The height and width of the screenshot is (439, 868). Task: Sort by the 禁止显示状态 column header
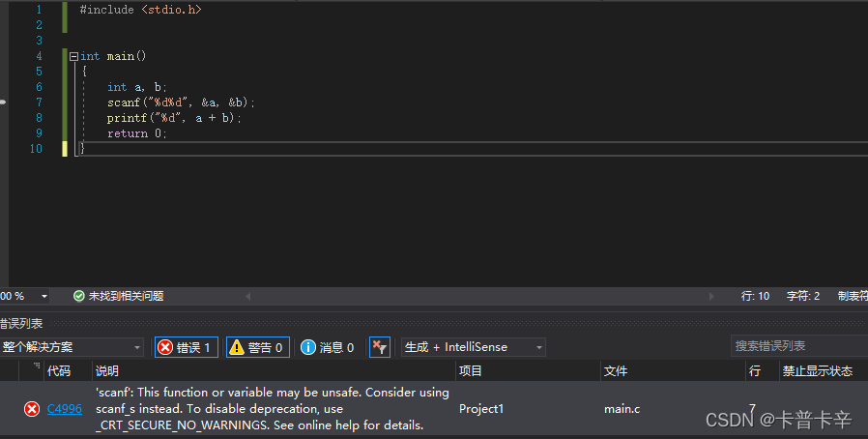(817, 371)
